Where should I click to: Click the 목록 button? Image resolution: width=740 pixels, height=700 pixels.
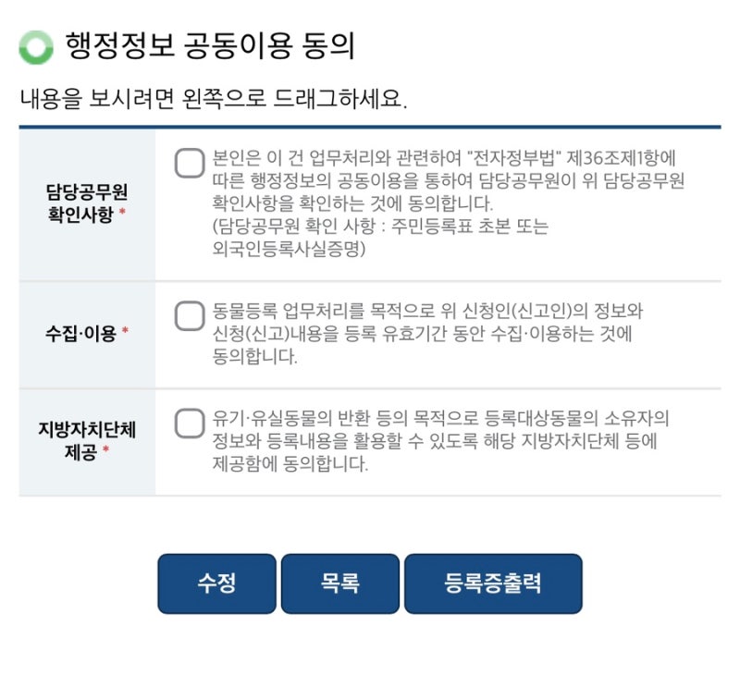[x=342, y=583]
